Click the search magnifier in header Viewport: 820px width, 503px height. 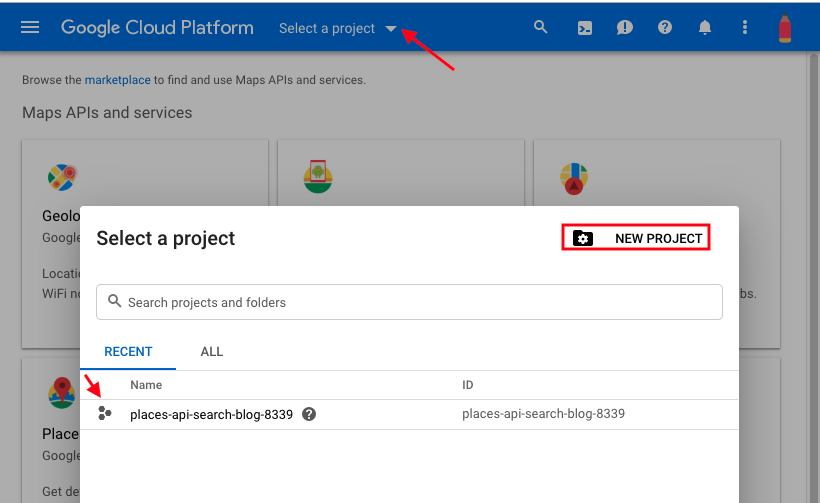(x=541, y=27)
